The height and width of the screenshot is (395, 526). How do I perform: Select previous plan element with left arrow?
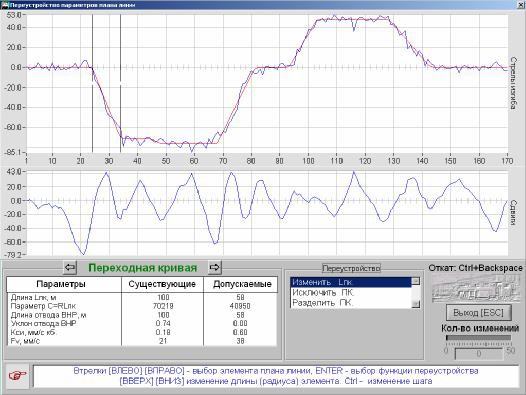coord(70,267)
